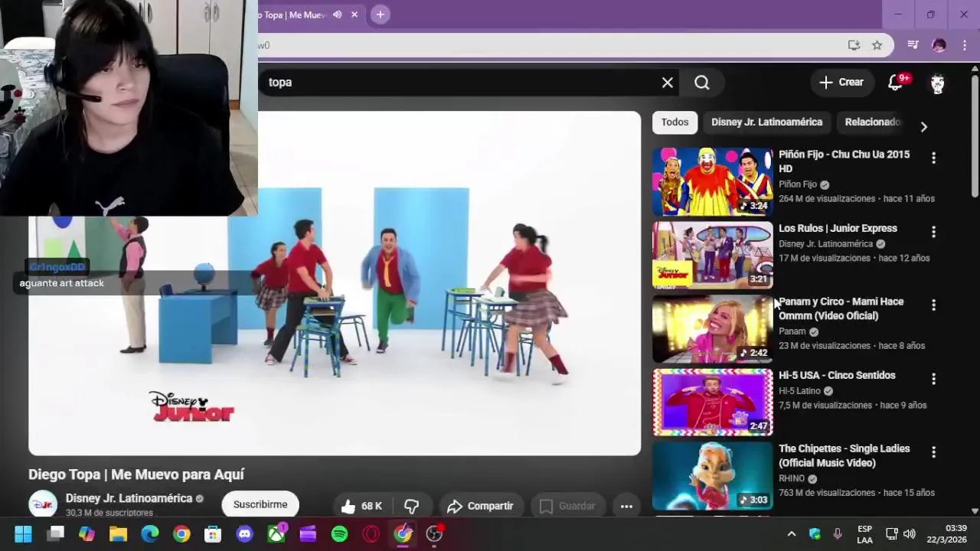Open Spotify from the taskbar
Screen dimensions: 980x551
339,533
